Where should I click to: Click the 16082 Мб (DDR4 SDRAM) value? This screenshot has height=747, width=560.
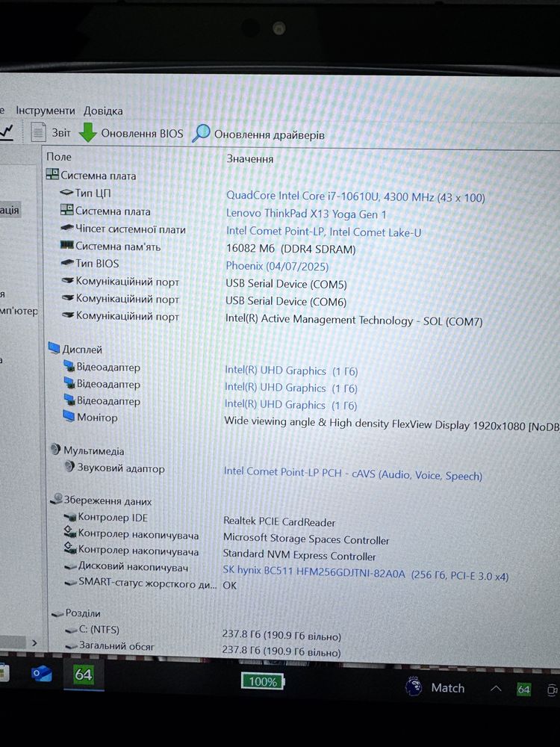[290, 249]
